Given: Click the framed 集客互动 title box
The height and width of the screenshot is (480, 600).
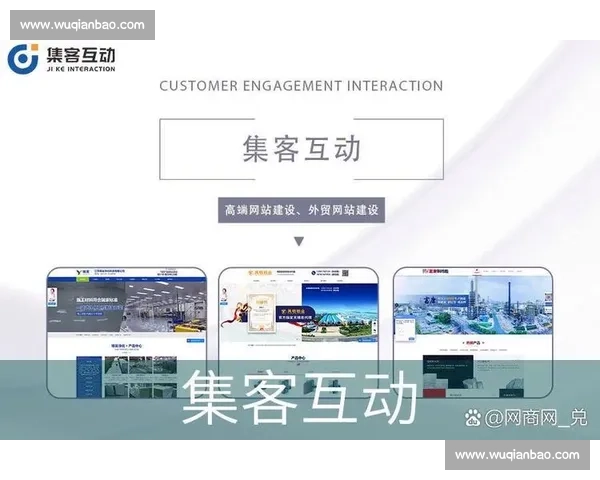Looking at the screenshot, I should click(301, 149).
